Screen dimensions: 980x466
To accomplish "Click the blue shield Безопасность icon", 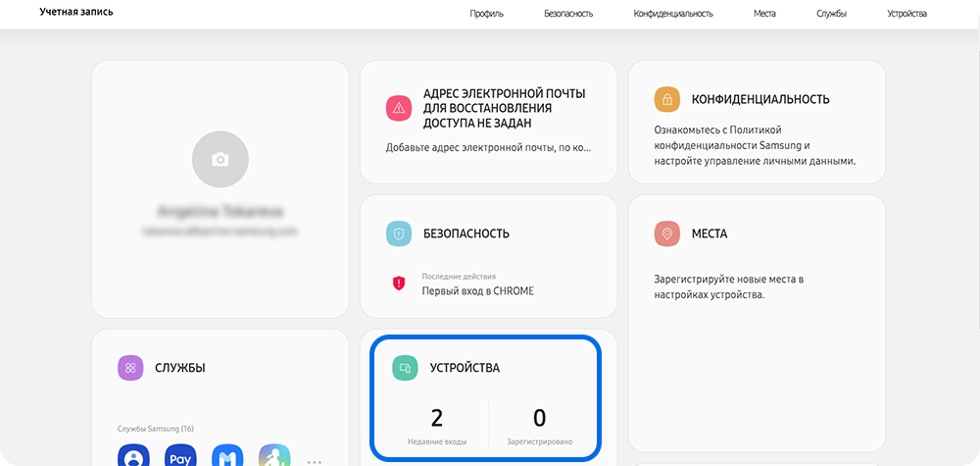I will click(x=399, y=233).
